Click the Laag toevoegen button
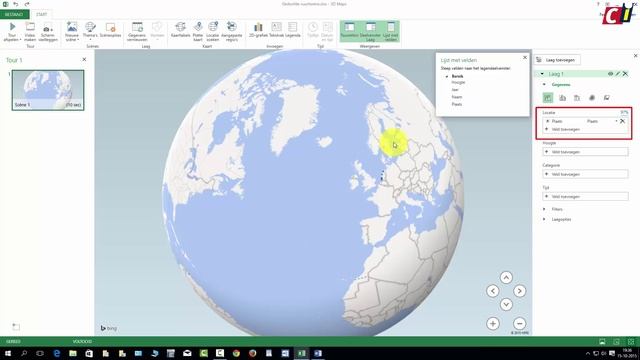 pyautogui.click(x=557, y=60)
